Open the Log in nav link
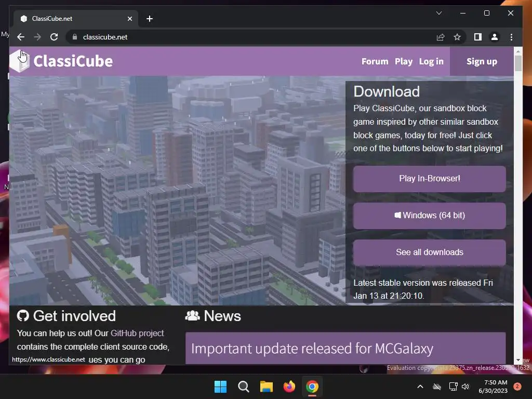Screen dimensions: 532x399 pos(431,61)
